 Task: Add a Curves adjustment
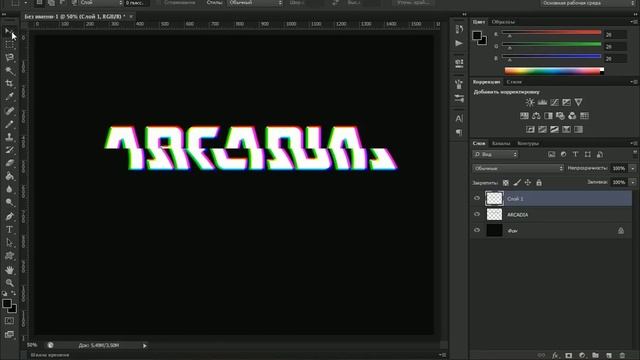point(554,102)
